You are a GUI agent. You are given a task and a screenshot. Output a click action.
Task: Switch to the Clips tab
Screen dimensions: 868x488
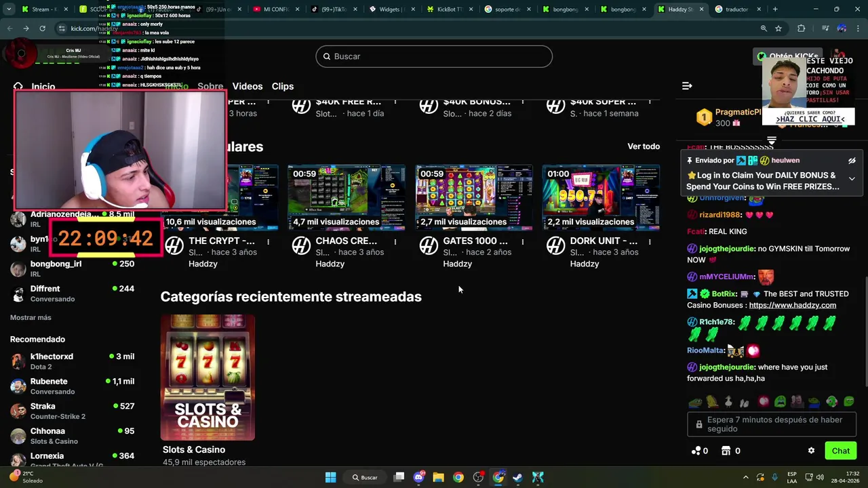click(x=283, y=86)
